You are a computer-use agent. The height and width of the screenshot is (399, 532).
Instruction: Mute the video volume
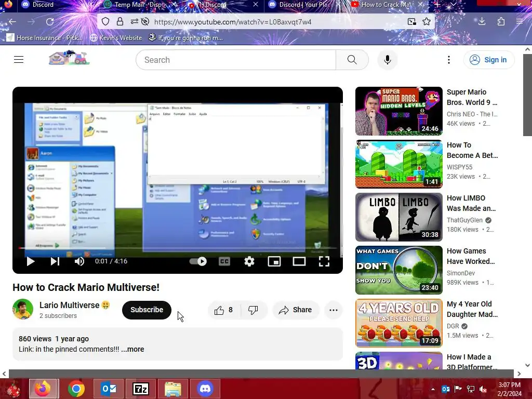click(79, 261)
